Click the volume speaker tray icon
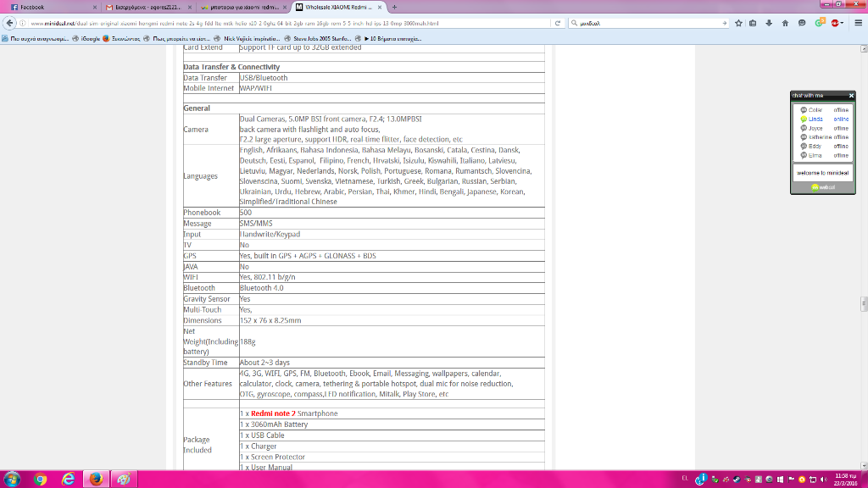Screen dimensions: 868x488 pos(823,480)
